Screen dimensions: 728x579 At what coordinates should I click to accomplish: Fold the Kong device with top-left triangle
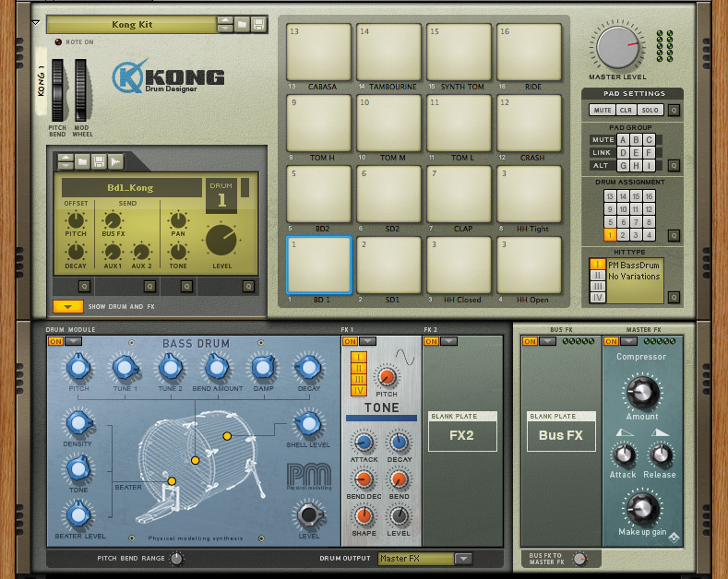point(36,22)
